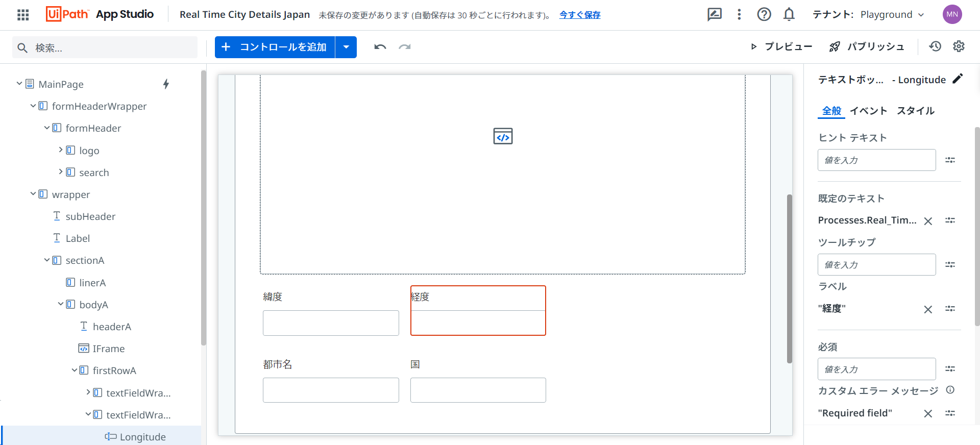The image size is (980, 445).
Task: Switch to the 全般 tab
Action: [831, 111]
